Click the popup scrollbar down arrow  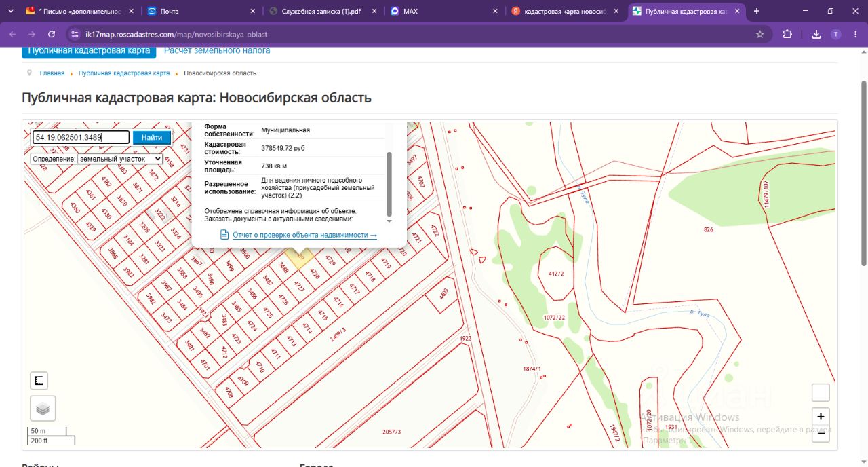389,221
